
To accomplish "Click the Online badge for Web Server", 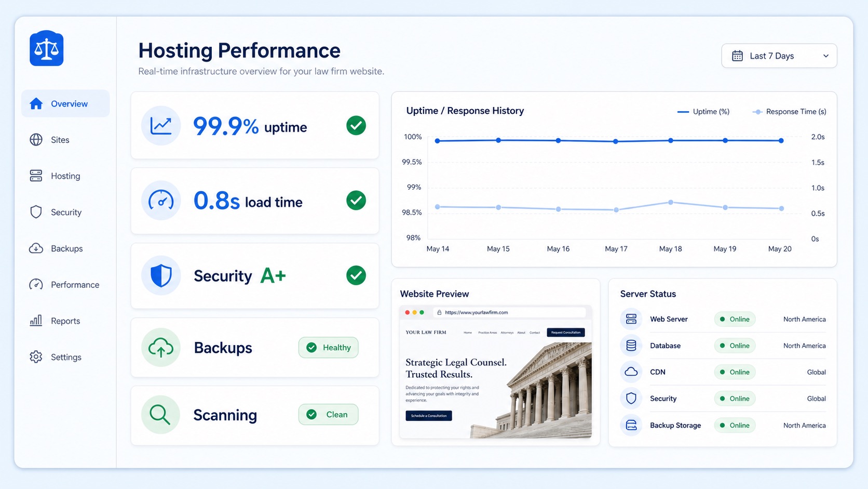I will tap(735, 319).
